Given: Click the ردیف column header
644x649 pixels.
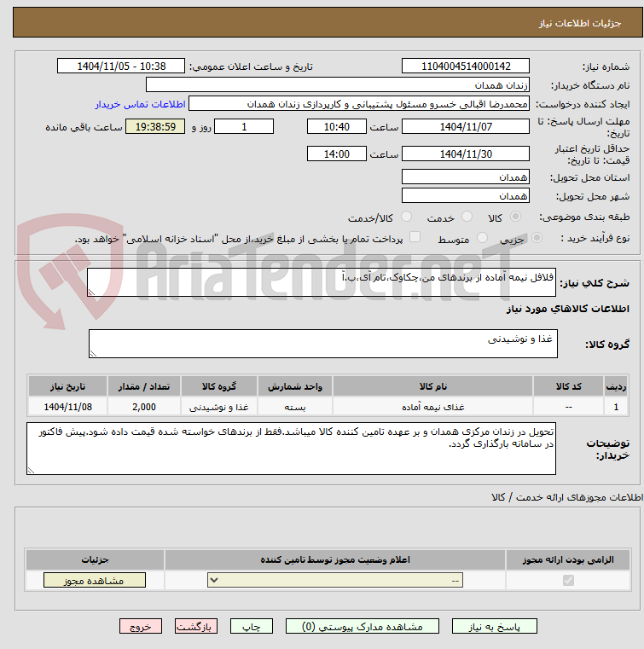Looking at the screenshot, I should [616, 386].
